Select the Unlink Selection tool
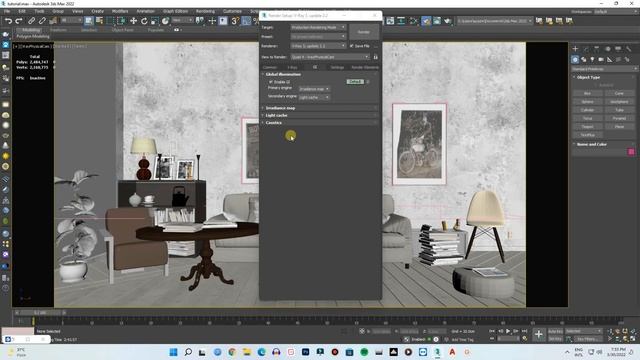 [42, 21]
